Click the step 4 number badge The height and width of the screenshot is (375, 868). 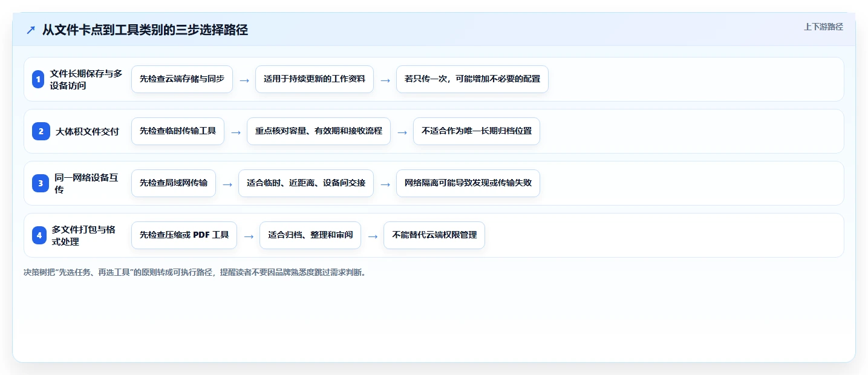[x=39, y=235]
